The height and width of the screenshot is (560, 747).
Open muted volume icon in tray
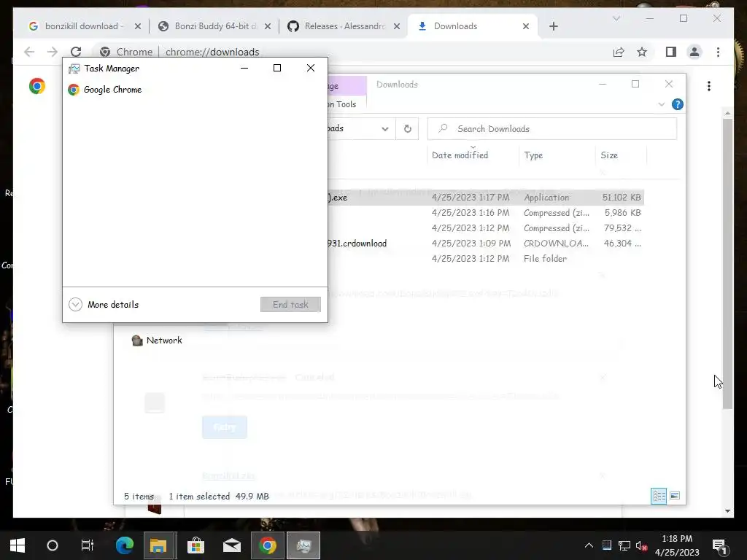tap(641, 545)
